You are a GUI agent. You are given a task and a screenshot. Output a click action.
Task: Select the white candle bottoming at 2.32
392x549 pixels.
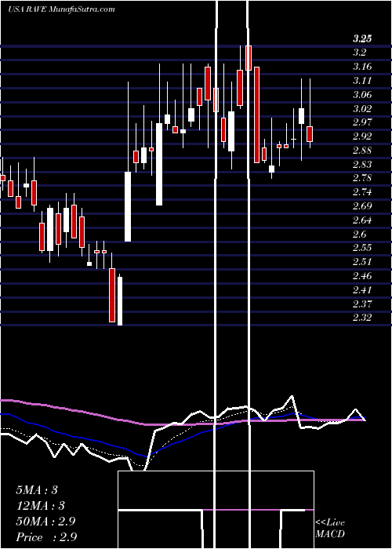click(x=120, y=301)
